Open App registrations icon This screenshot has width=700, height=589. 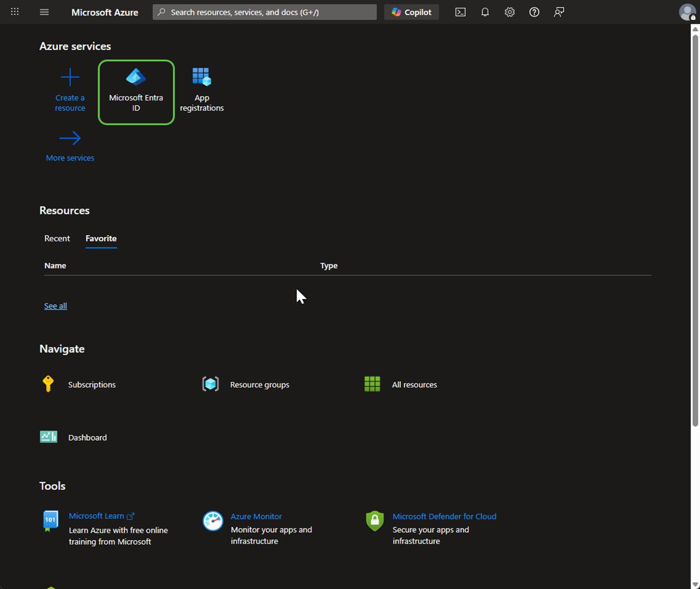[202, 77]
